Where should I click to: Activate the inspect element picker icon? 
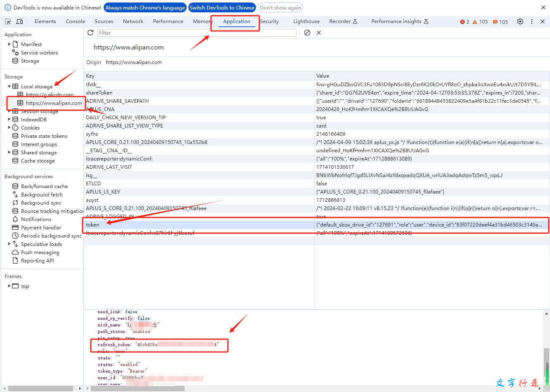[8, 21]
